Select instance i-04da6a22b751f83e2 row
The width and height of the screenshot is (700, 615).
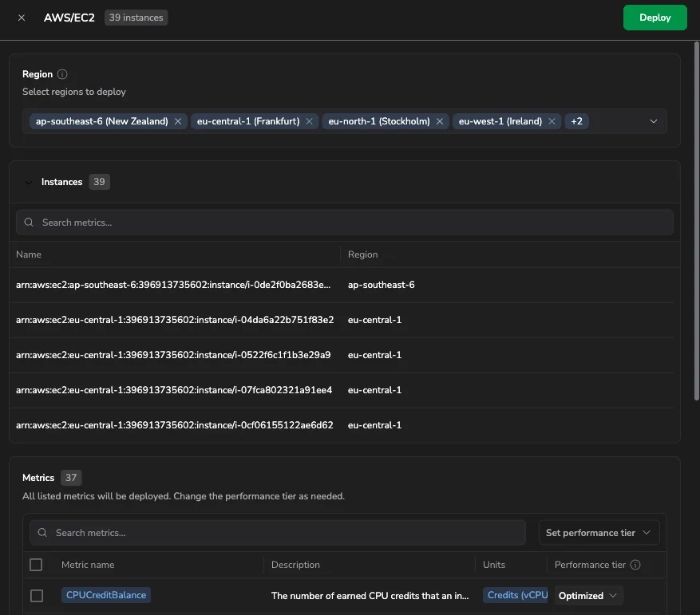(345, 320)
